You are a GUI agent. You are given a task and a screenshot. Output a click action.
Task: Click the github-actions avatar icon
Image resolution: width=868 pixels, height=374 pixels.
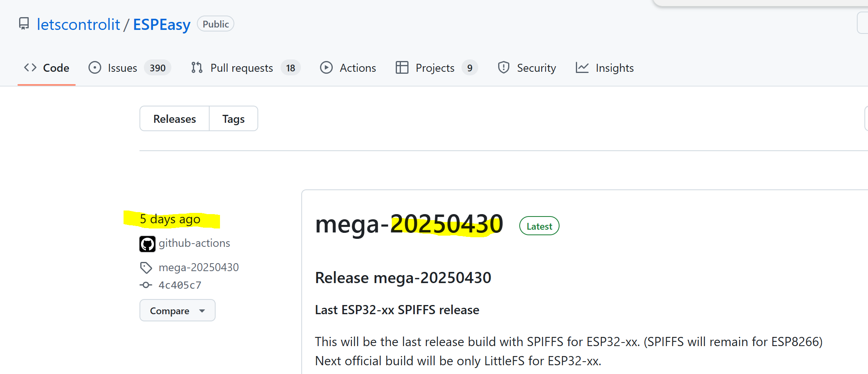click(147, 244)
